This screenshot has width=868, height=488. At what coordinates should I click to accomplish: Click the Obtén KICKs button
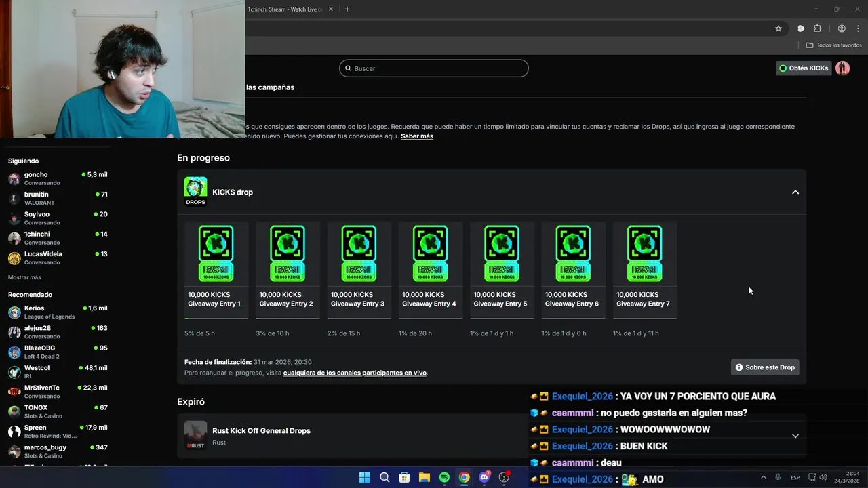(804, 68)
